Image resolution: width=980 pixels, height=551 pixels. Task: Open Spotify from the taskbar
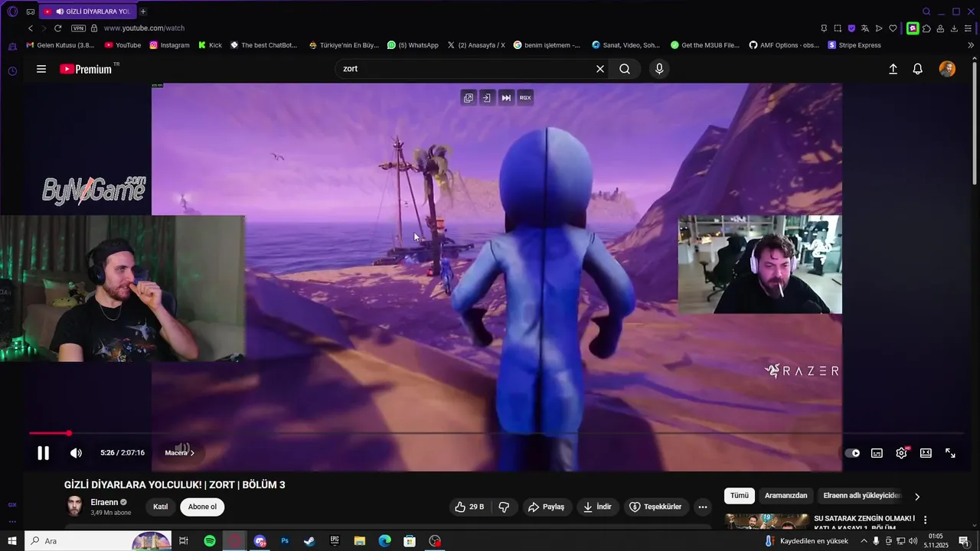point(210,541)
